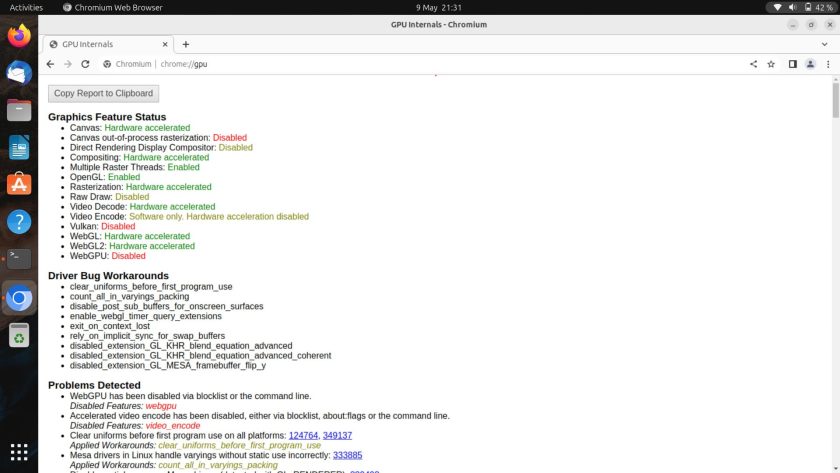Open the Trash in the dock

click(19, 335)
